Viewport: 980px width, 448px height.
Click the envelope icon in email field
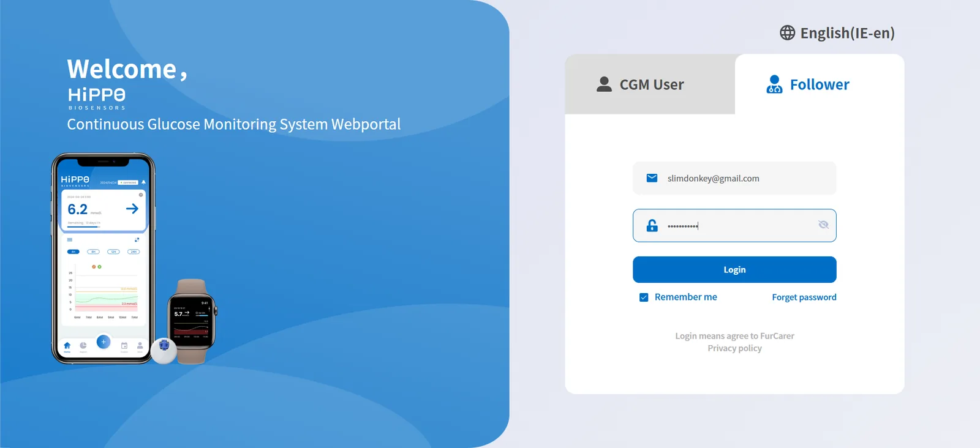pyautogui.click(x=652, y=178)
